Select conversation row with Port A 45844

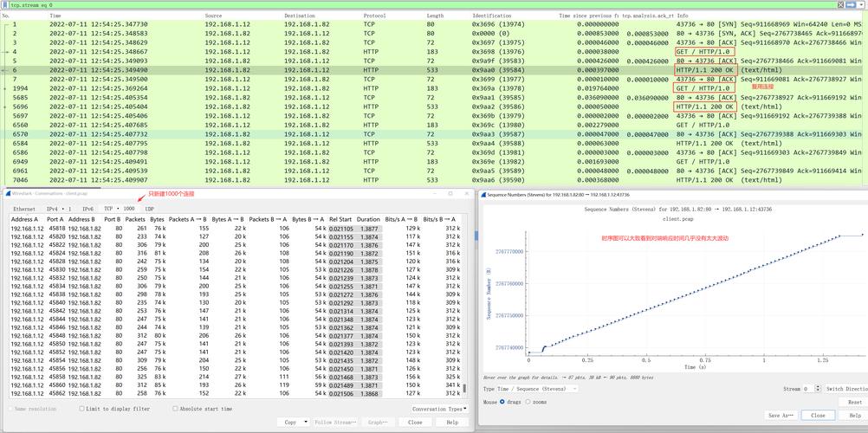coord(236,319)
